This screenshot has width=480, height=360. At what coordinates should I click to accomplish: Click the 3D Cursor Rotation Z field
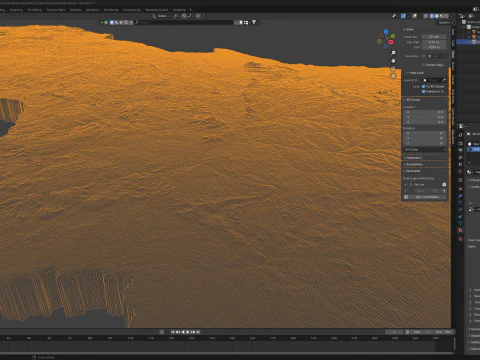[425, 143]
